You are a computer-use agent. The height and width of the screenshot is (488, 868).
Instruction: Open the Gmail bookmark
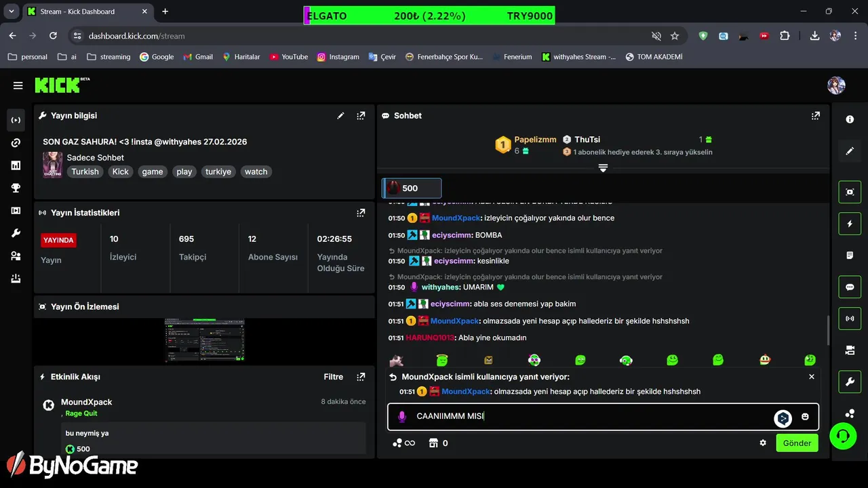(197, 57)
